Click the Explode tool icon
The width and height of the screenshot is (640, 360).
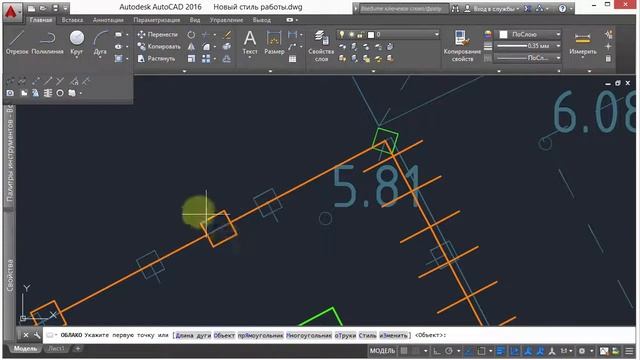click(227, 47)
